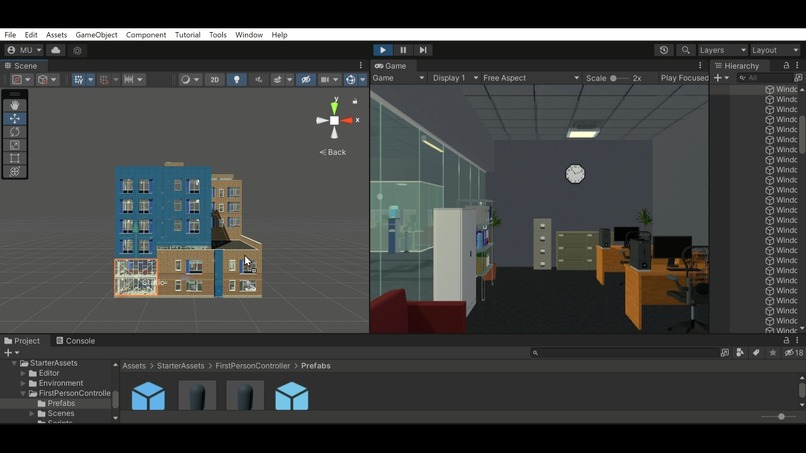Expand the Environment folder

[x=23, y=384]
